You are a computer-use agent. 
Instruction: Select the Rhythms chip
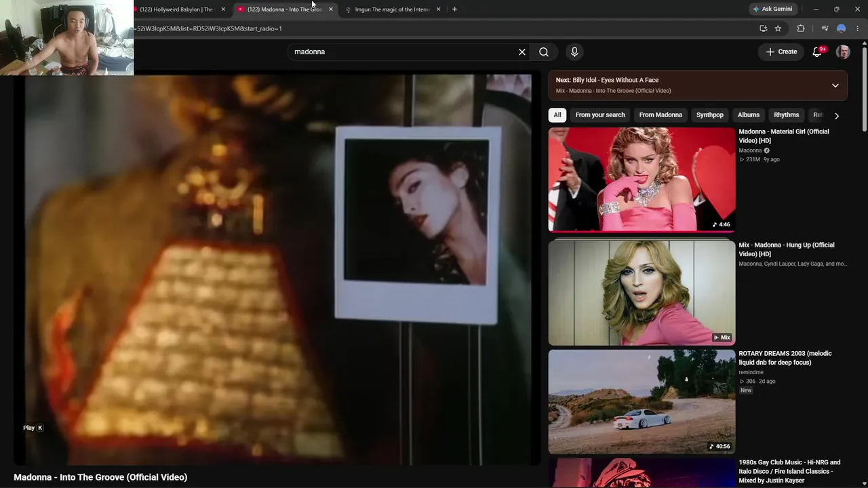pyautogui.click(x=787, y=115)
